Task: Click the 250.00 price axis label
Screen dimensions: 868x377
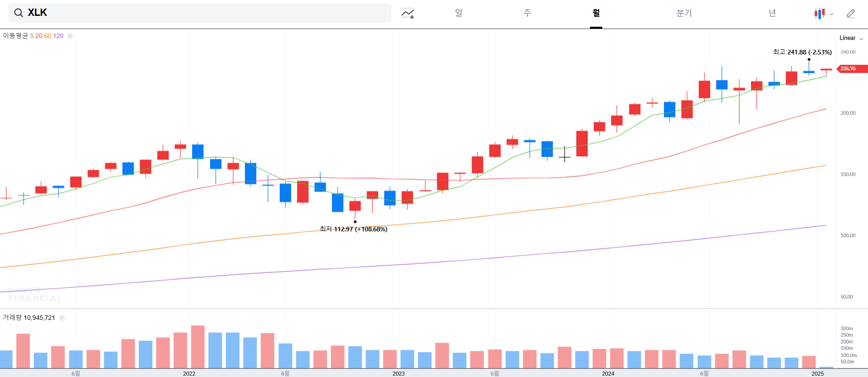Action: click(x=848, y=52)
